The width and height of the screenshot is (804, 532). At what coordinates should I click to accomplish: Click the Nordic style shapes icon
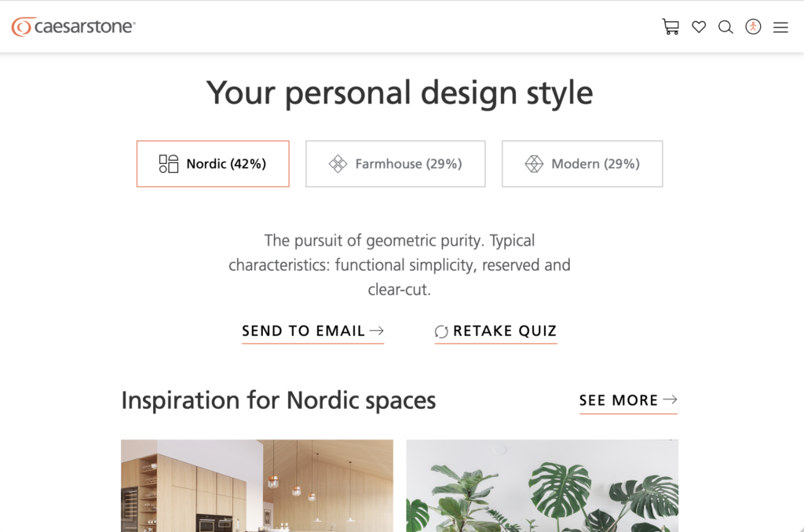pyautogui.click(x=169, y=164)
